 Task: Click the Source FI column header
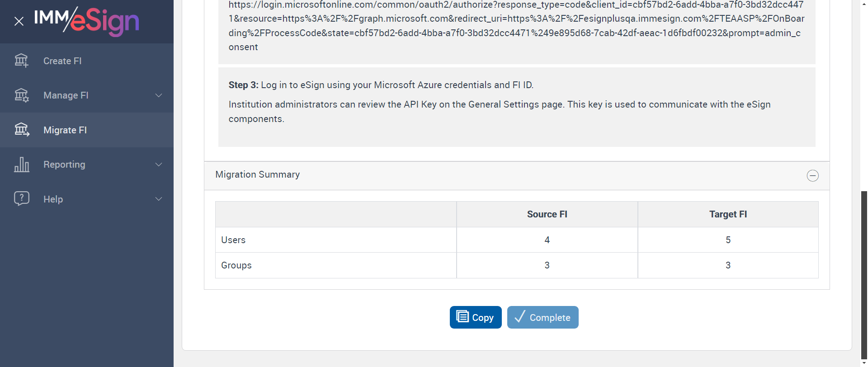point(547,214)
